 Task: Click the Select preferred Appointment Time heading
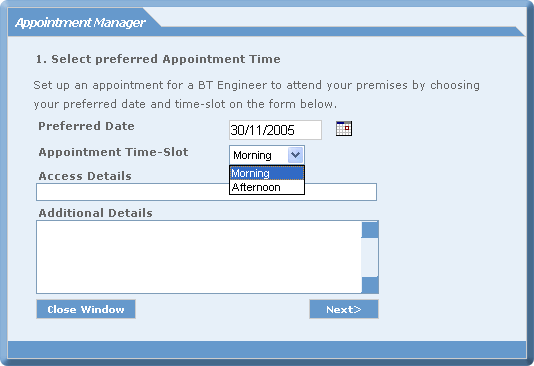158,59
